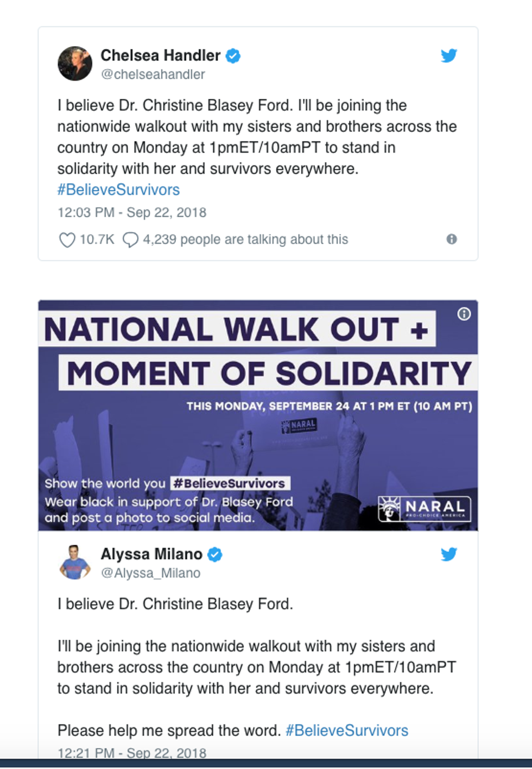The width and height of the screenshot is (532, 769).
Task: Click the @Alyssa_Milano handle
Action: click(151, 573)
